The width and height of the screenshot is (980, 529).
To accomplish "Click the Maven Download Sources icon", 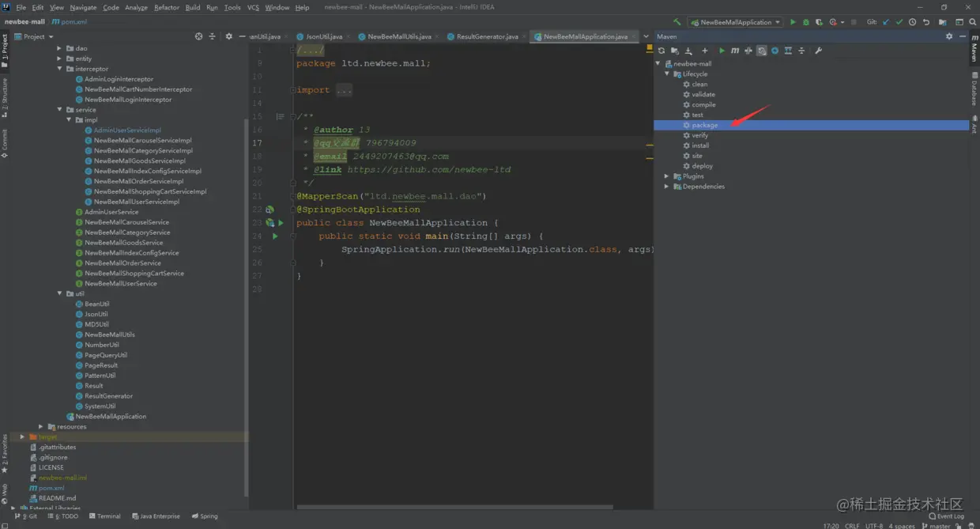I will [x=688, y=51].
